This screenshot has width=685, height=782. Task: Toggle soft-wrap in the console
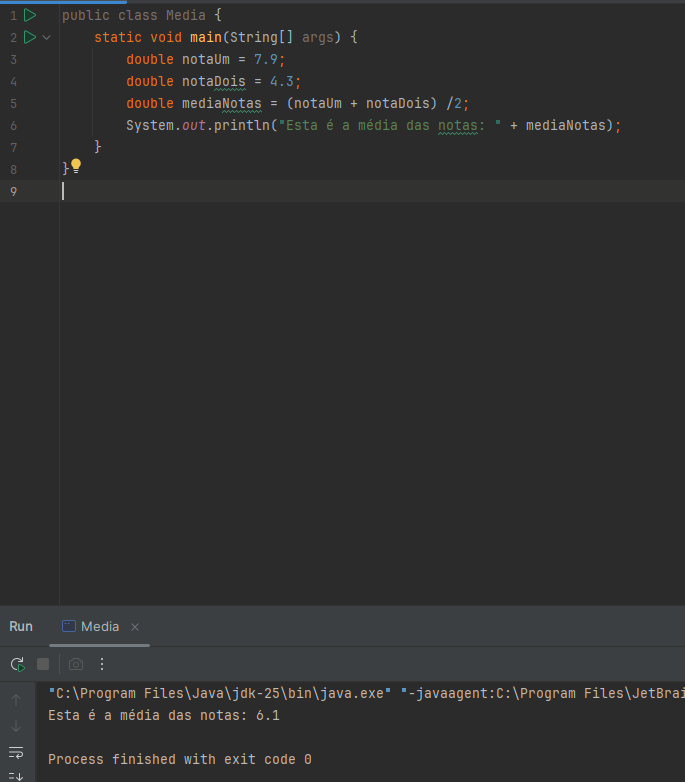(x=16, y=752)
